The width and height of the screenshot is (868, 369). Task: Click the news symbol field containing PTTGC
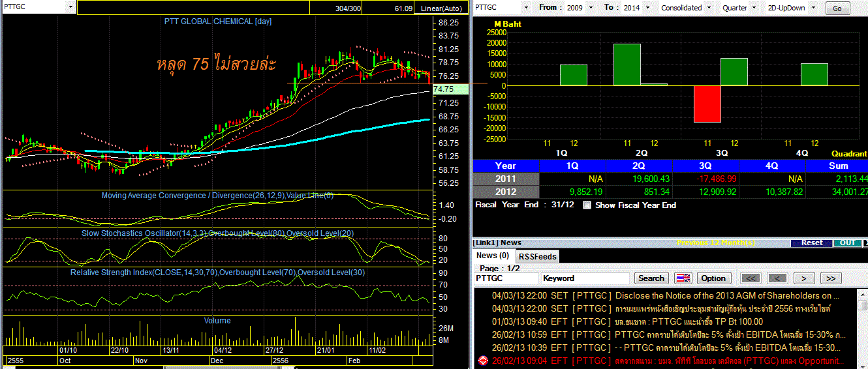tap(506, 278)
